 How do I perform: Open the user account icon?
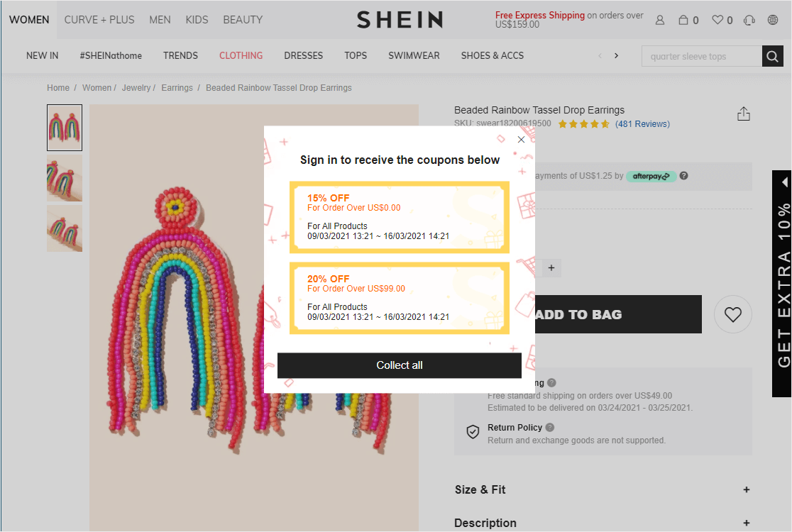click(660, 20)
